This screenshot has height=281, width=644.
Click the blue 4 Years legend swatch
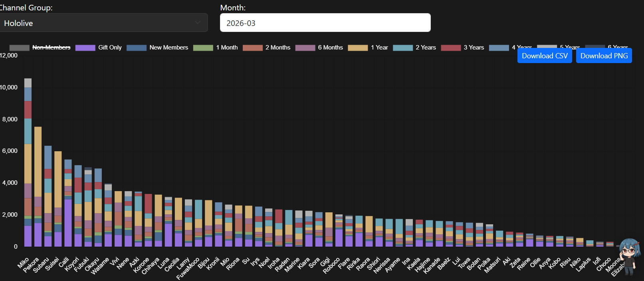click(499, 48)
